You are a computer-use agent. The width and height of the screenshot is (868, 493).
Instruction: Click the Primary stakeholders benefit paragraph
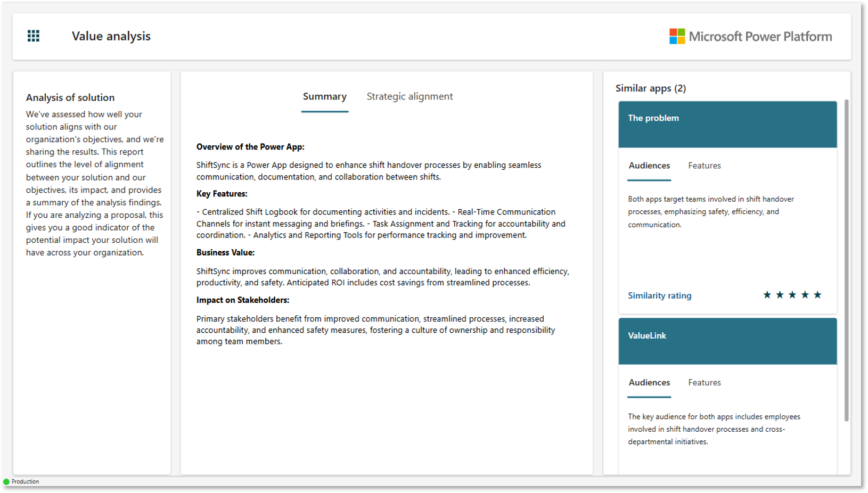point(375,330)
